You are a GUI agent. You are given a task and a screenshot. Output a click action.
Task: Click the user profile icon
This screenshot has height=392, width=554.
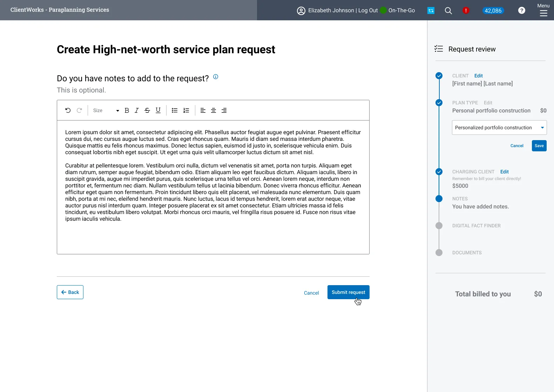(x=301, y=11)
